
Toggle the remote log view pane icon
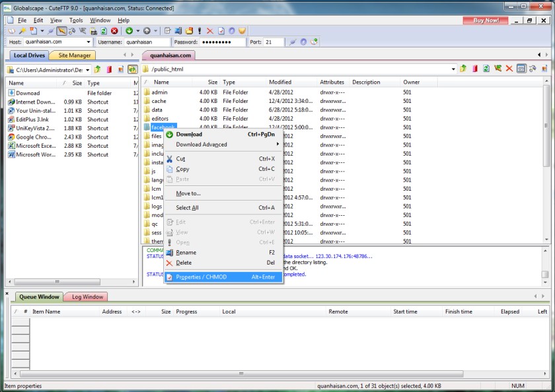[x=521, y=69]
